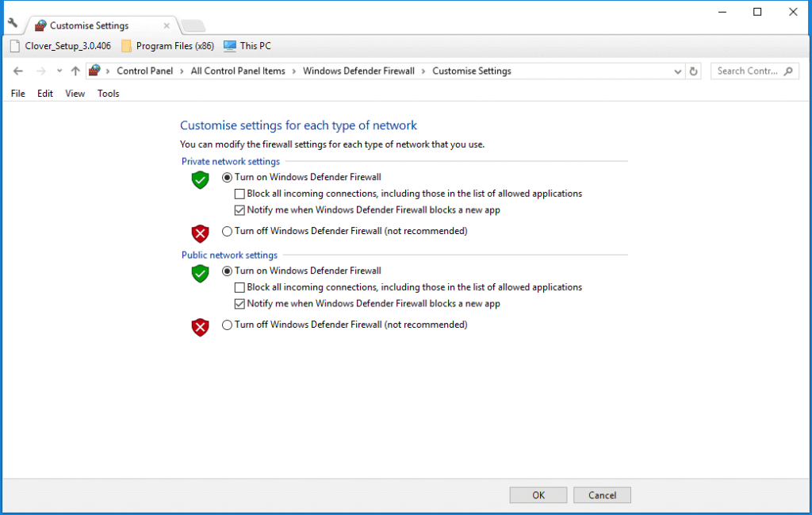Click the search magnifier icon
The image size is (812, 515).
788,71
